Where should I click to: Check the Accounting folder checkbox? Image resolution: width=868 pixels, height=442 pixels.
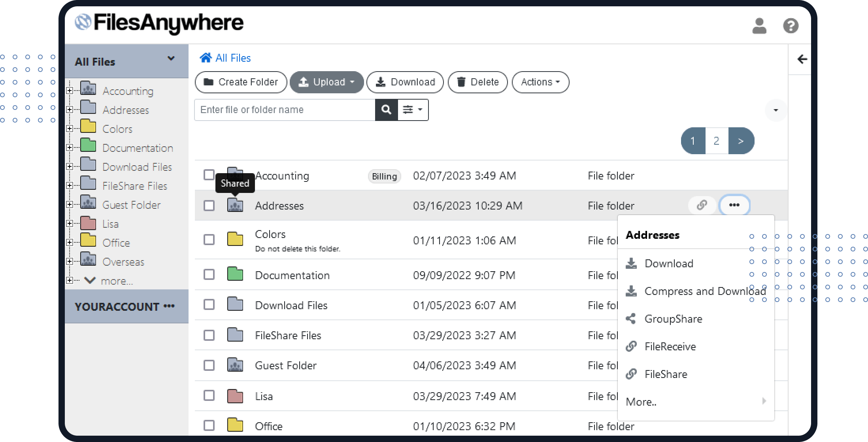[x=209, y=175]
